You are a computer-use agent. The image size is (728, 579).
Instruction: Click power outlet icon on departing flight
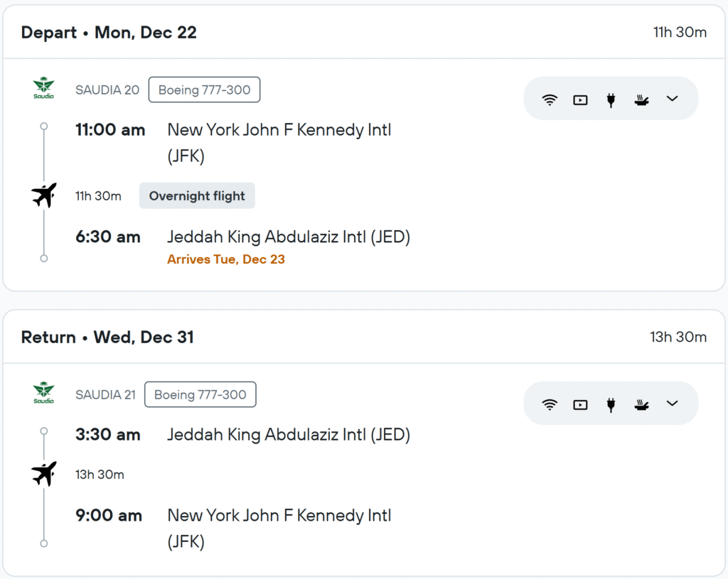coord(611,99)
